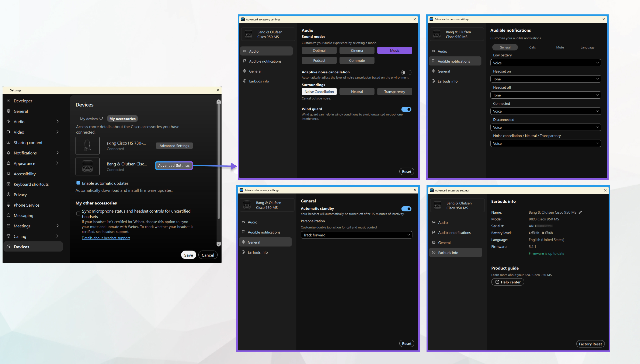Open Advanced Settings for Bang & Olufsen
Viewport: 640px width, 364px height.
pos(174,165)
